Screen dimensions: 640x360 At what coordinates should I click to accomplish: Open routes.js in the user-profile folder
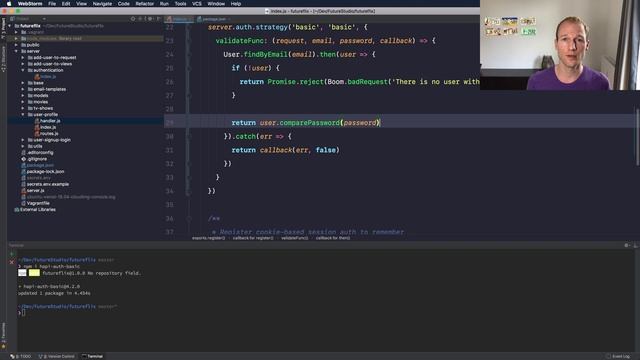click(x=49, y=133)
